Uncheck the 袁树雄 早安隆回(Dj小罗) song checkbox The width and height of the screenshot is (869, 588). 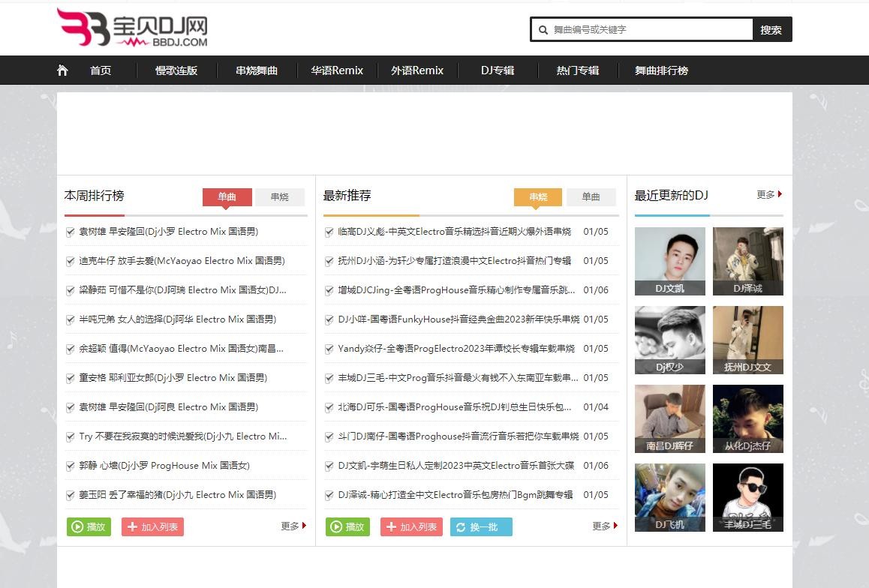[71, 232]
